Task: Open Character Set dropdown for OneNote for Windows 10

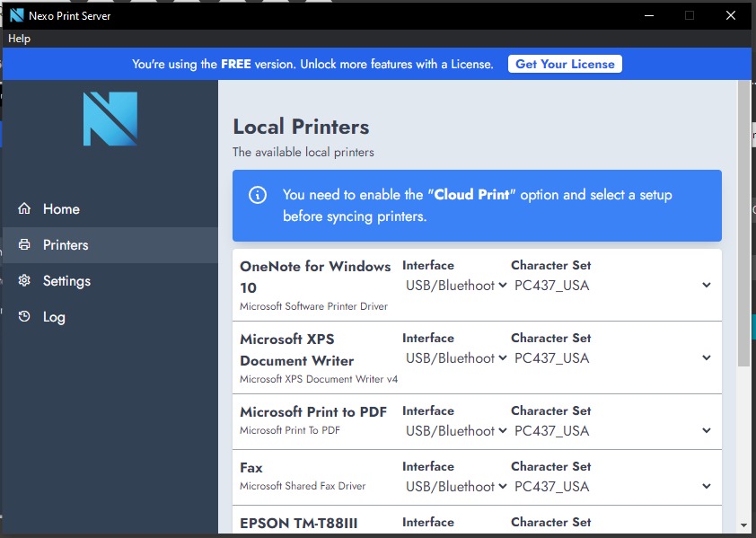Action: (612, 285)
